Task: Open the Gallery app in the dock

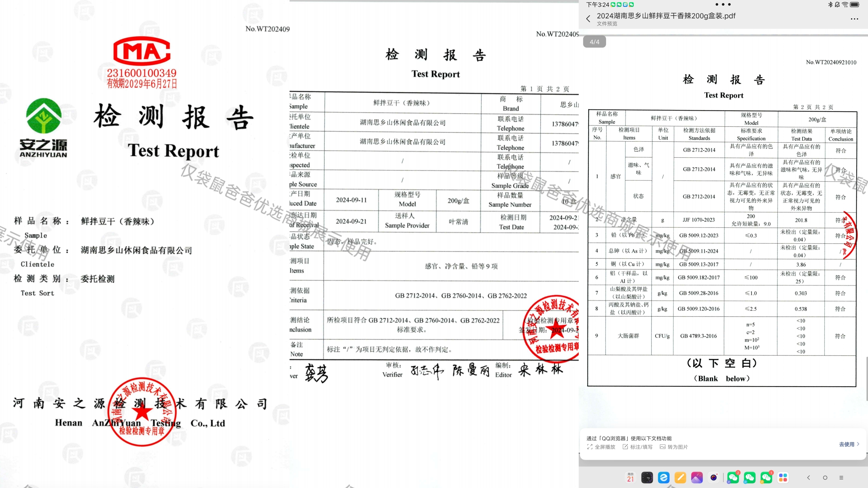Action: [697, 477]
